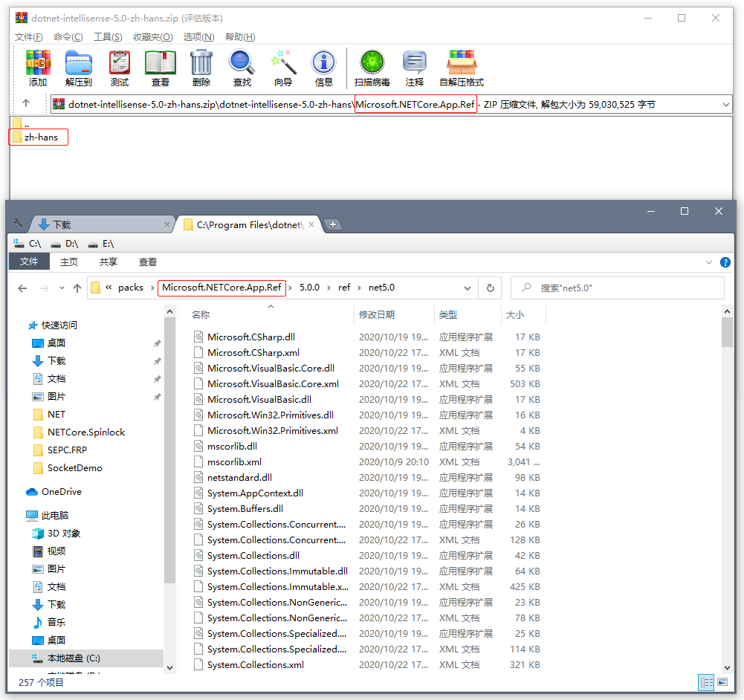Show archive Info (信息) icon
744x700 pixels.
[324, 68]
